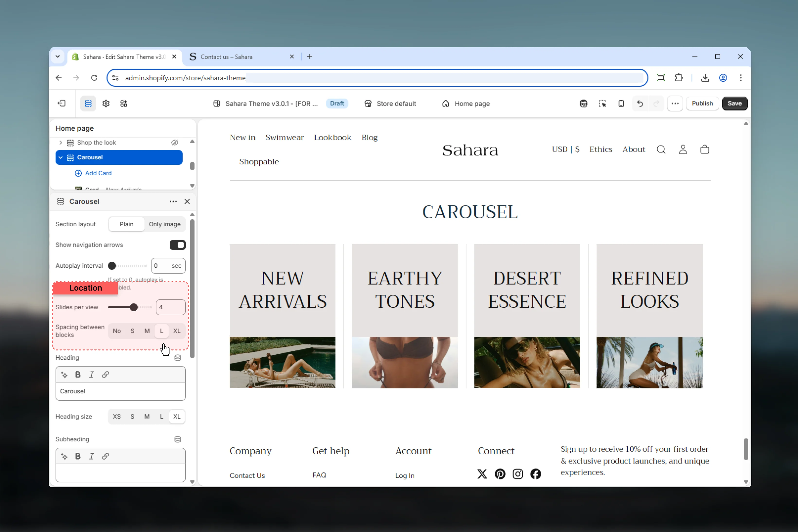This screenshot has height=532, width=798.
Task: Click dynamic source icon next to Subheading
Action: point(178,439)
